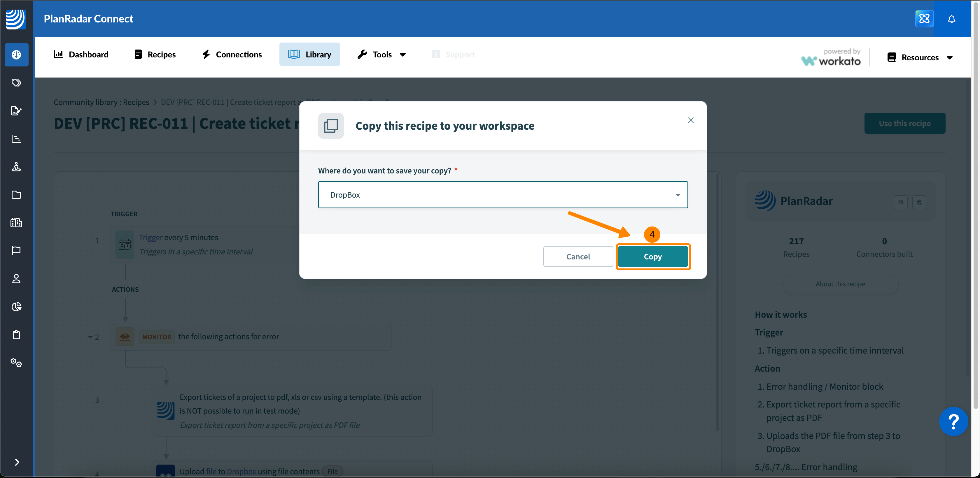Open the Recipes tab

tap(155, 55)
